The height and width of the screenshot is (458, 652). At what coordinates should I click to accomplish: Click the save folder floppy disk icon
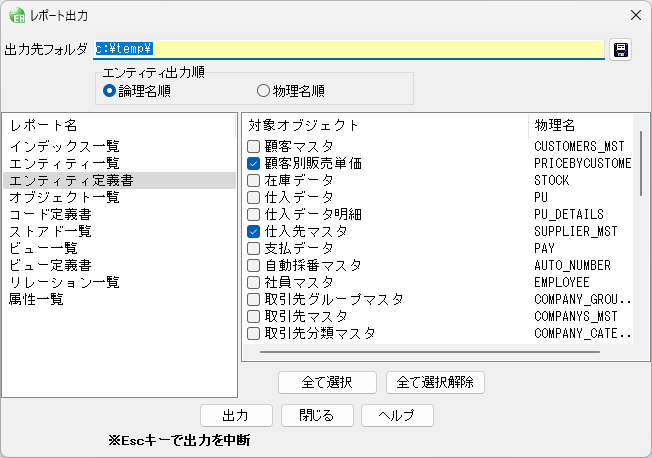pyautogui.click(x=620, y=50)
